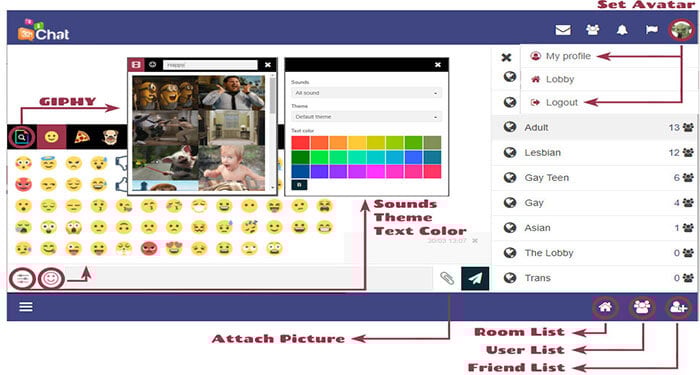700x375 pixels.
Task: Open the group icon in top bar
Action: (592, 30)
